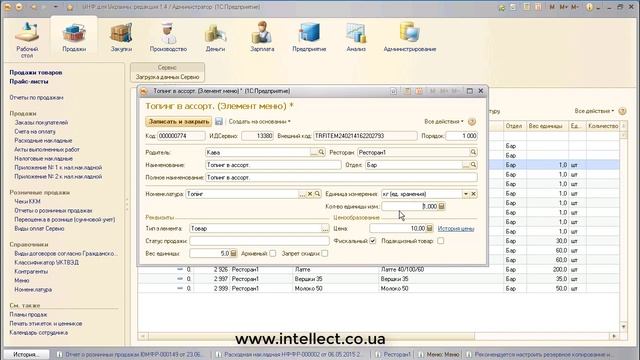Viewport: 640px width, 360px height.
Task: Switch to the Продажи section tab
Action: 74,38
